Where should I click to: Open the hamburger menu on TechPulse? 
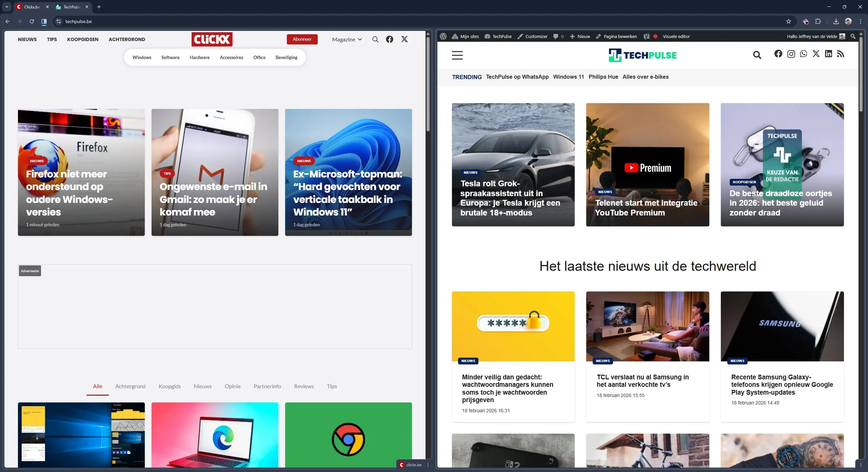tap(457, 55)
